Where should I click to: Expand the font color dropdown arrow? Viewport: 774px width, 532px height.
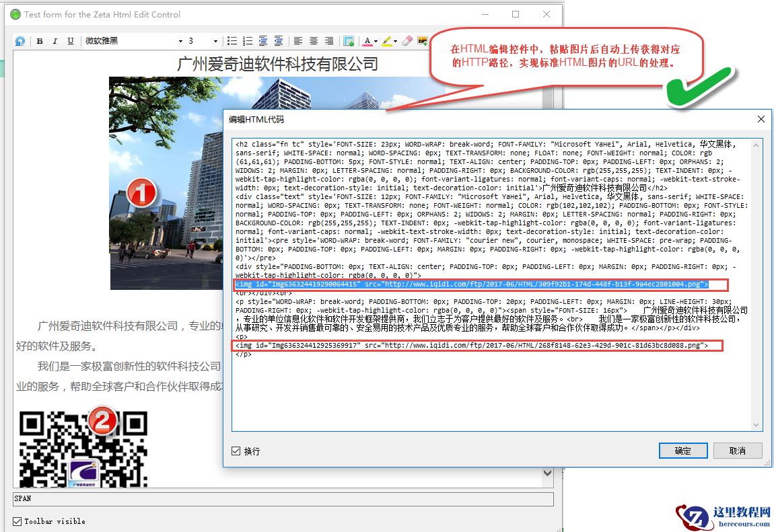[376, 41]
